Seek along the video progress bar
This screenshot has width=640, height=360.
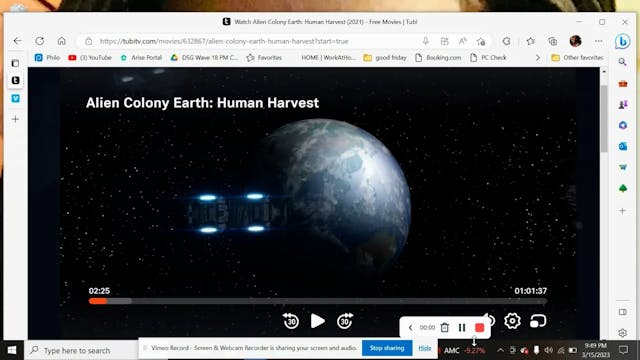[318, 301]
